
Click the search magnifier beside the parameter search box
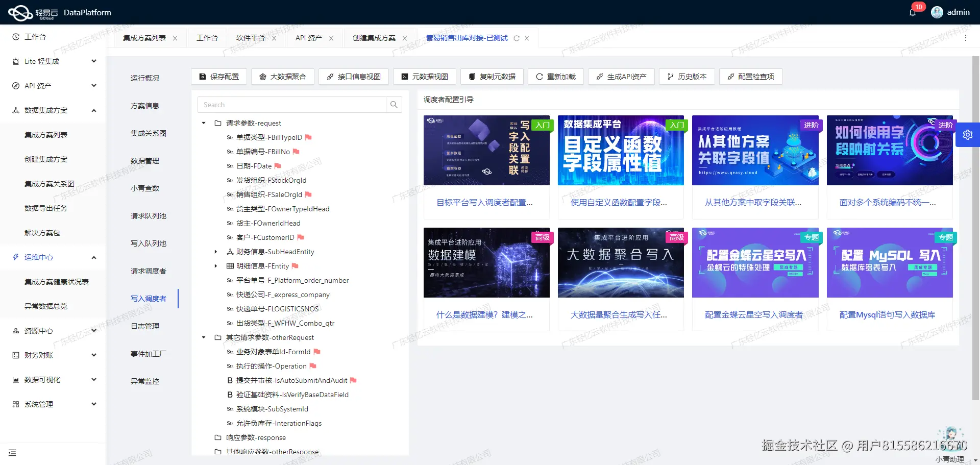point(394,105)
